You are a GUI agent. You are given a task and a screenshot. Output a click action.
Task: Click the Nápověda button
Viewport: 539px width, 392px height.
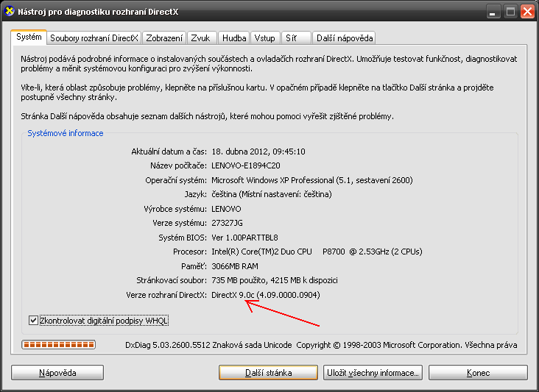coord(57,372)
